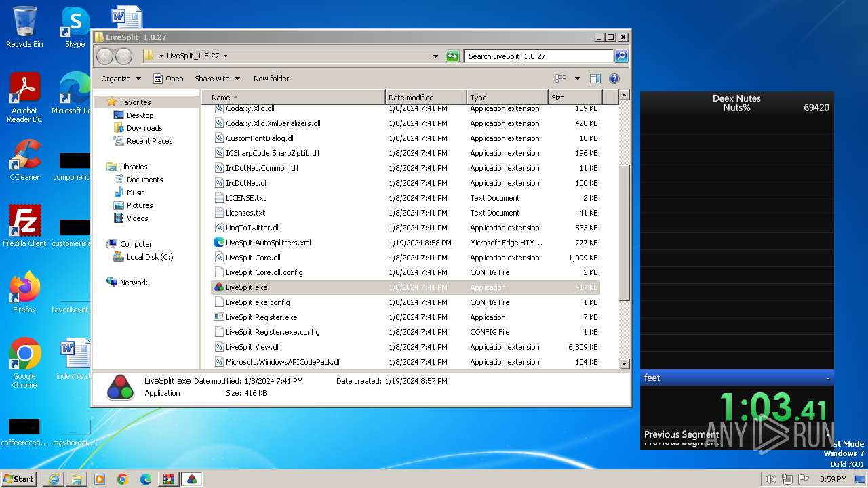868x488 pixels.
Task: Click the search magnifier icon
Action: click(620, 56)
